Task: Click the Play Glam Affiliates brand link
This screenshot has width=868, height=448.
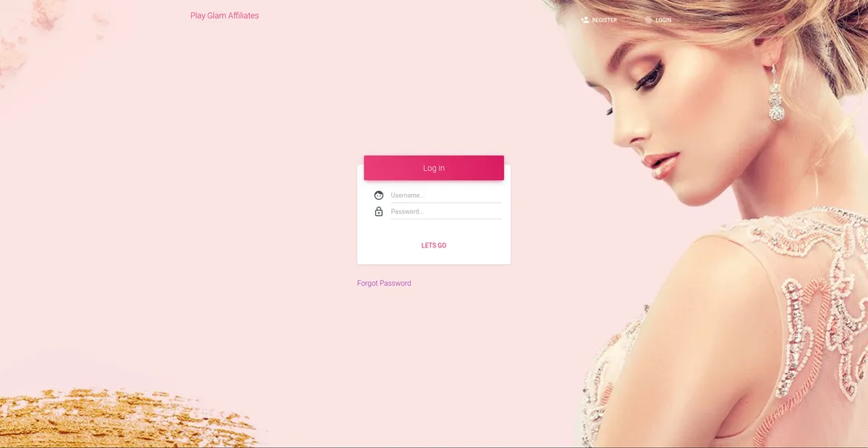Action: click(x=224, y=16)
